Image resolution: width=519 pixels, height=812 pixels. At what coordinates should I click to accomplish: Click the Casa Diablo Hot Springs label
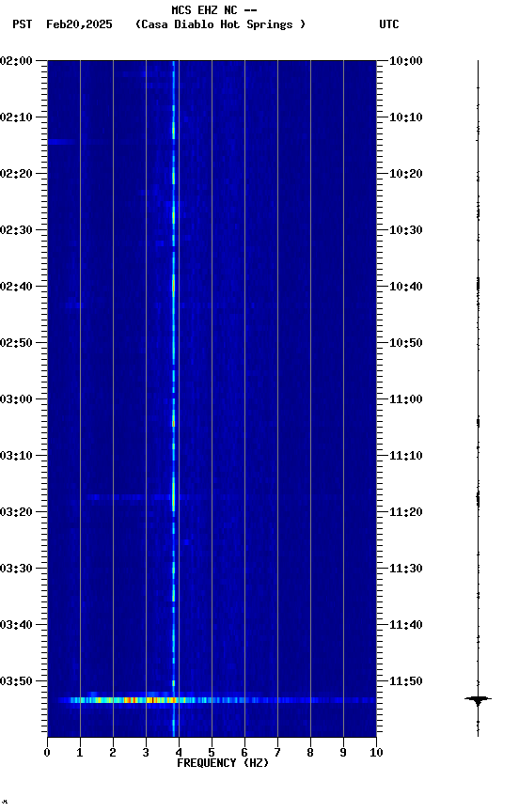tap(220, 24)
